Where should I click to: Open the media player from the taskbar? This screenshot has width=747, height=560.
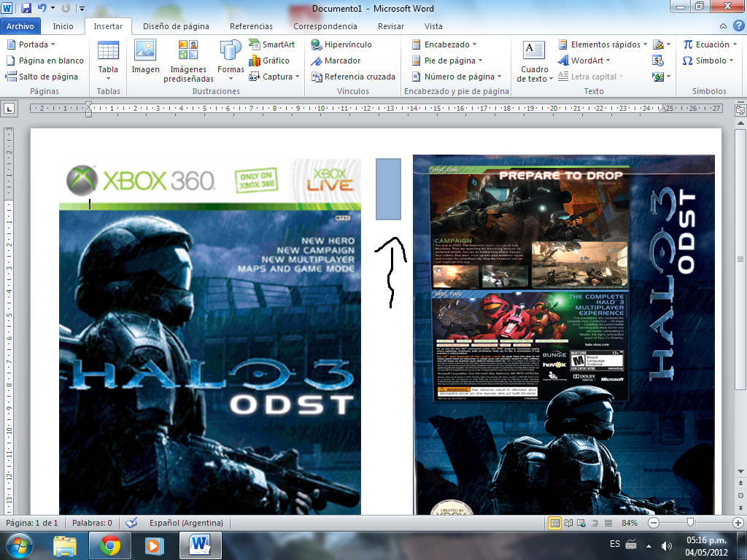click(154, 545)
